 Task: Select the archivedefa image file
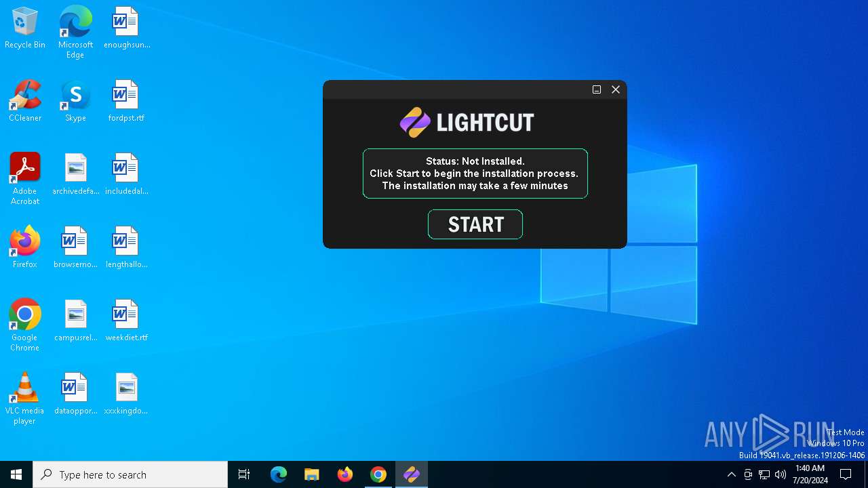75,175
